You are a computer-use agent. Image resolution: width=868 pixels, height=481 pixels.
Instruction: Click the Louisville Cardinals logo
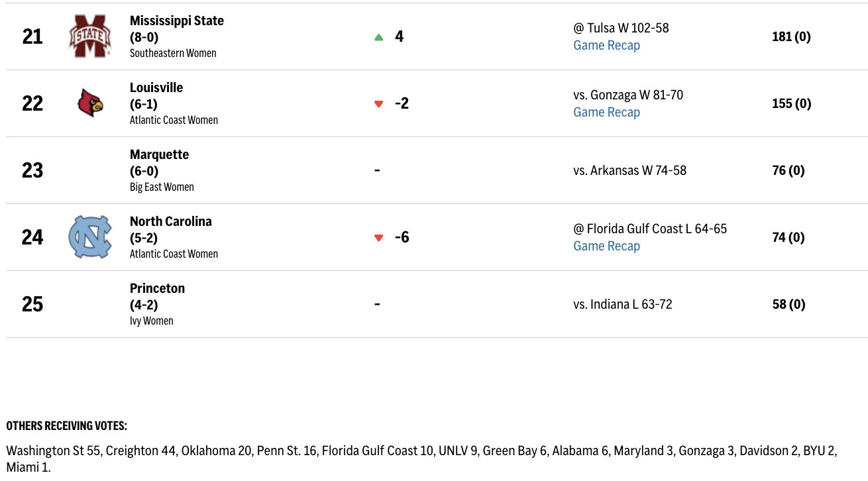pyautogui.click(x=90, y=103)
